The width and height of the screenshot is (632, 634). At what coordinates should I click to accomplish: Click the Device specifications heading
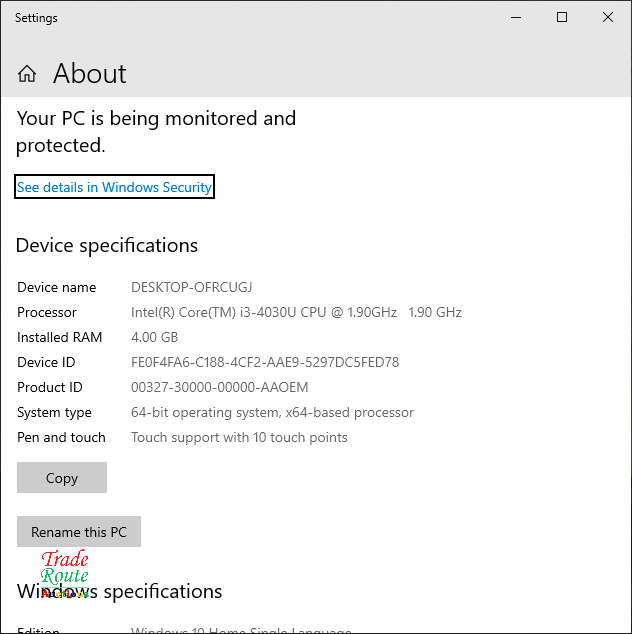click(x=107, y=245)
